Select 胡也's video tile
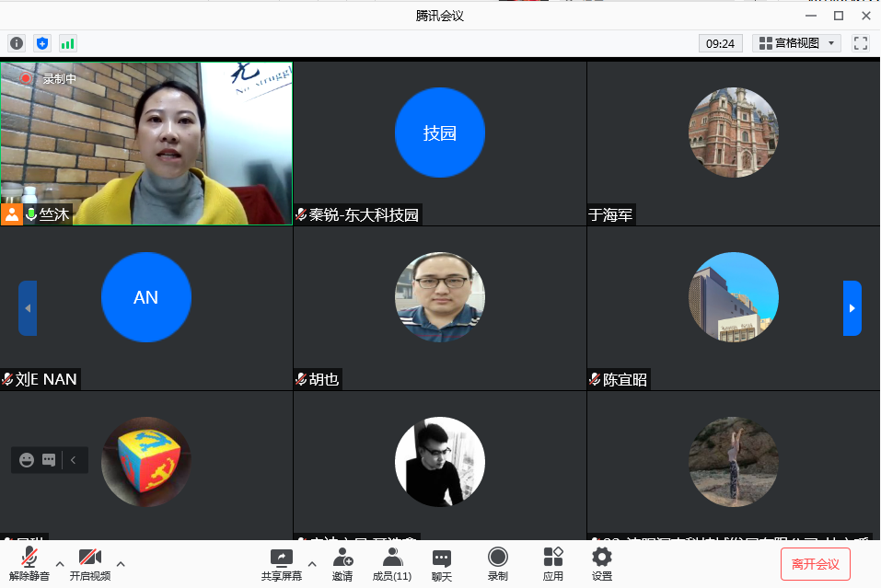 pos(439,307)
